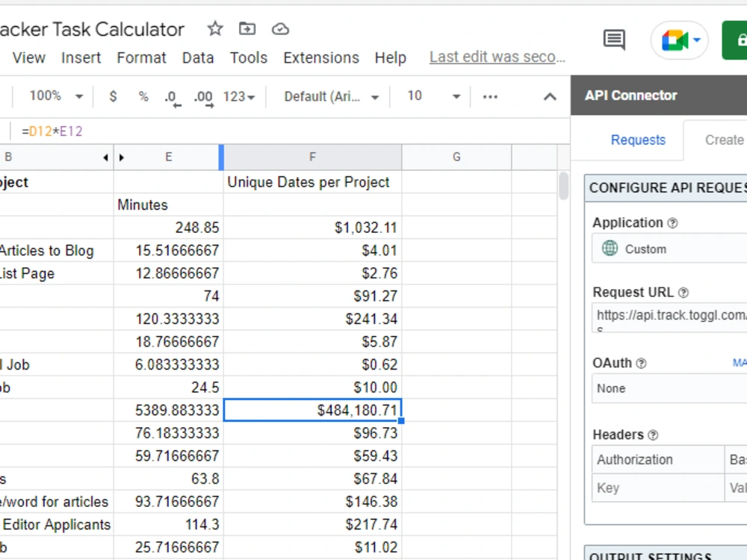747x560 pixels.
Task: Click the header Key input field
Action: pyautogui.click(x=658, y=488)
